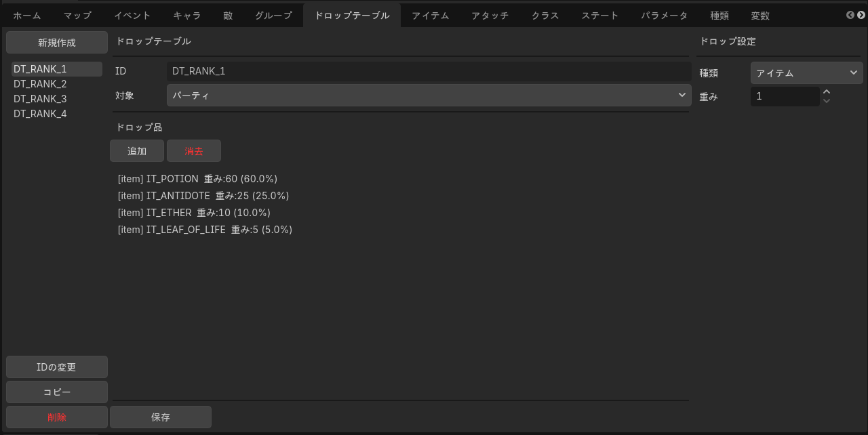Select DT_RANK_3 in the table list
Image resolution: width=868 pixels, height=435 pixels.
[57, 99]
